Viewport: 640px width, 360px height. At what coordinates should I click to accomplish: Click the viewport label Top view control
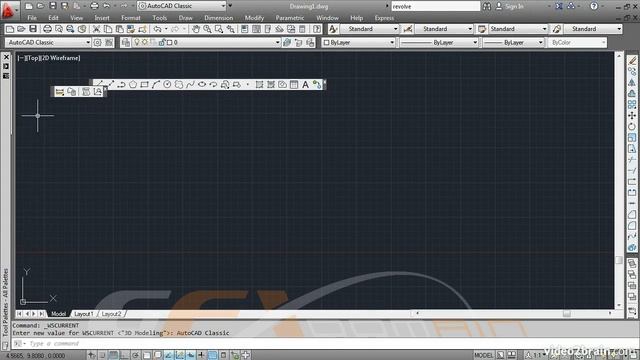click(x=33, y=58)
